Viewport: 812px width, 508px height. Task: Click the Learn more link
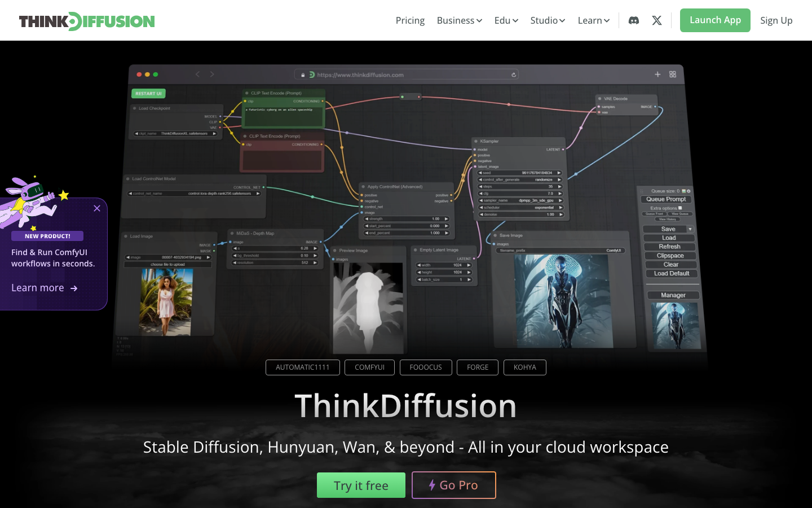(45, 288)
